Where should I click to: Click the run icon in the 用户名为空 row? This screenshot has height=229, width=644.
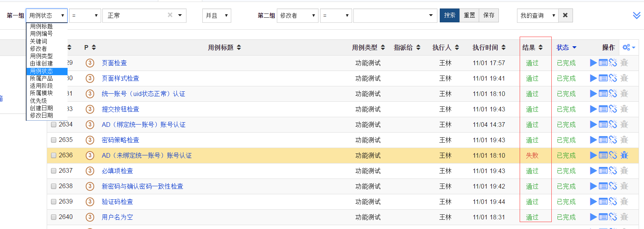[593, 217]
